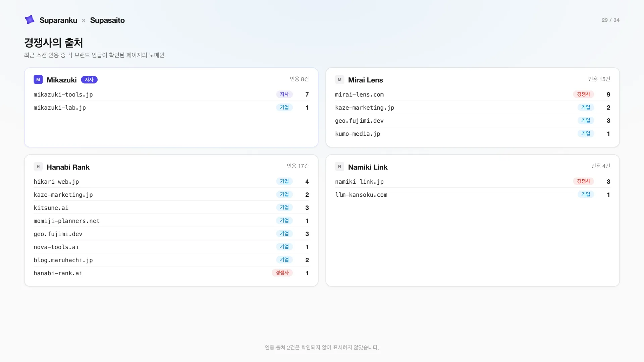
Task: Select the llm-kansoku.com domain entry
Action: coord(361,195)
